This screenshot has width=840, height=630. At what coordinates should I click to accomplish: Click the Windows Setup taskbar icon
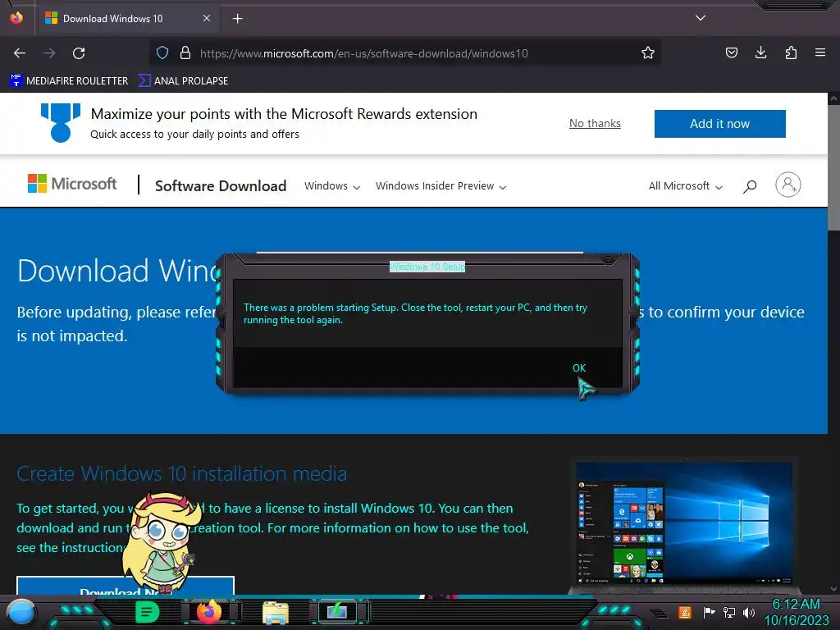(x=337, y=611)
